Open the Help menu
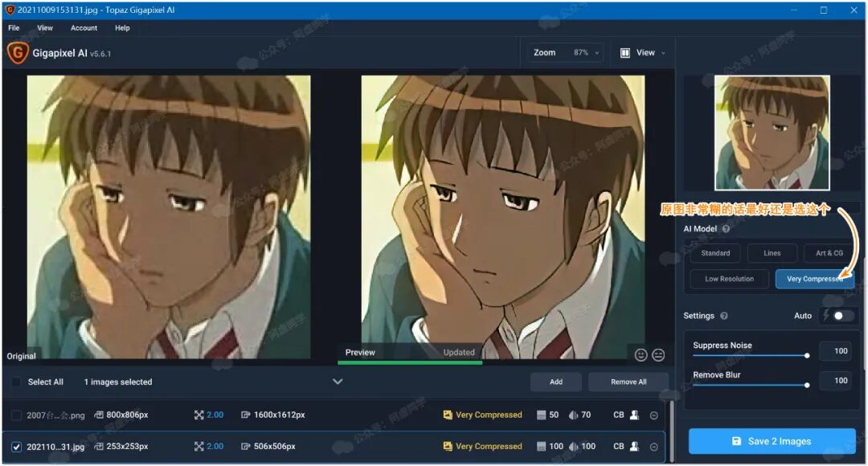868x466 pixels. click(122, 27)
